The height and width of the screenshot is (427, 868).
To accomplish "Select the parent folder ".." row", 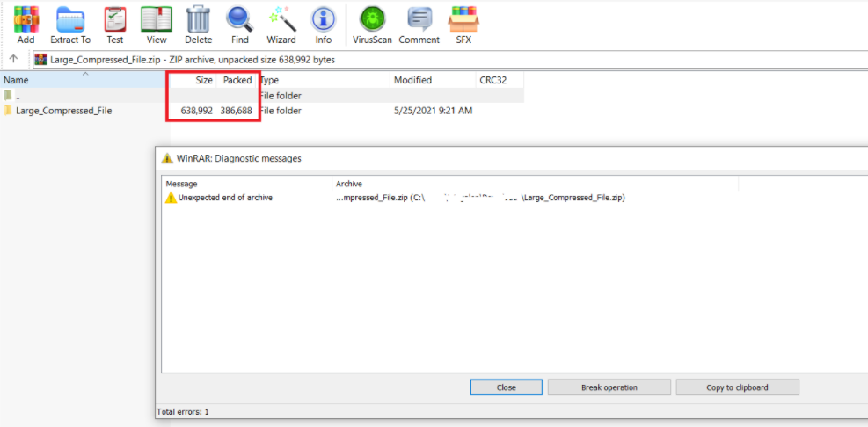I will 262,95.
